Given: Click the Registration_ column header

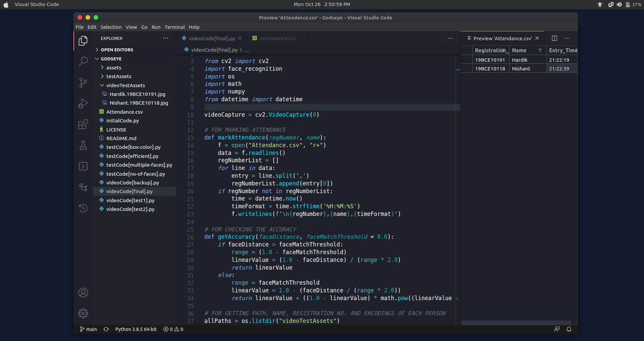Looking at the screenshot, I should coord(490,50).
